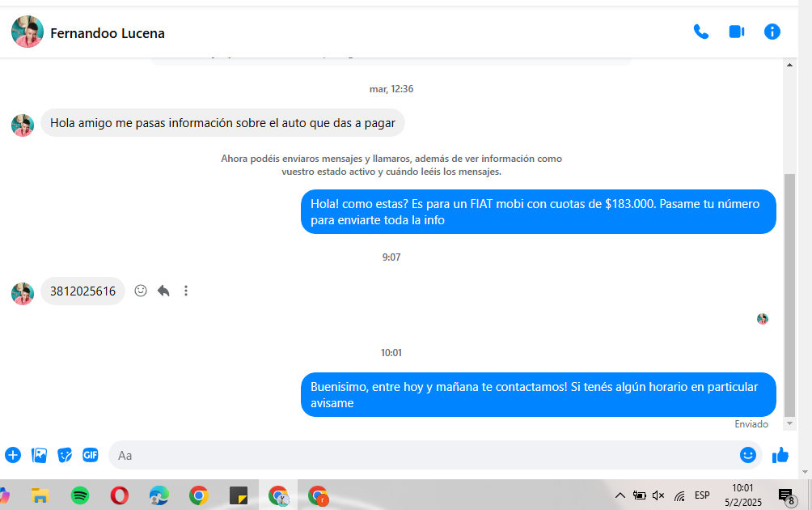Open the GIF picker
Screen dimensions: 812x510
pos(91,455)
